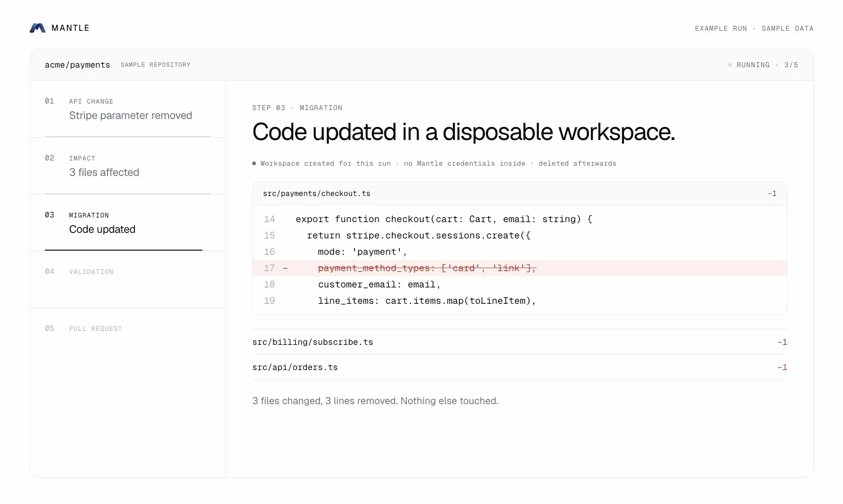Open step 01 API Change
Screen dimensions: 843x504
[x=128, y=109]
